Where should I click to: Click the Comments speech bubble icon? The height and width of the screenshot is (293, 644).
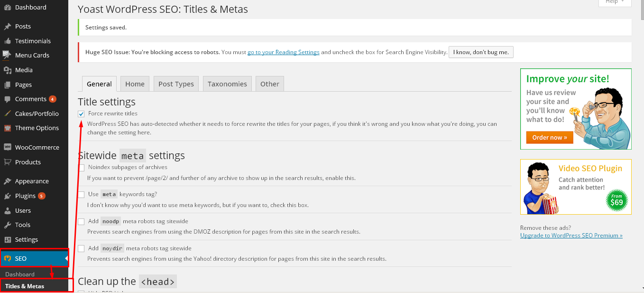tap(7, 99)
